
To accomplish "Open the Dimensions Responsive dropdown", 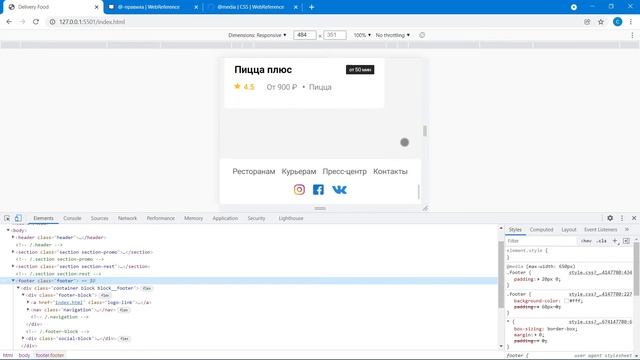I will 257,35.
